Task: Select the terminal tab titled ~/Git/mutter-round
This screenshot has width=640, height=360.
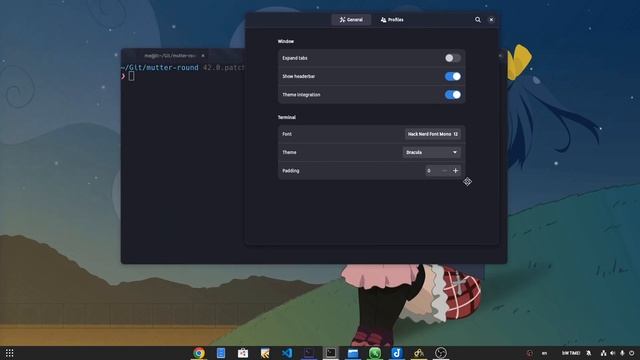Action: pos(170,56)
